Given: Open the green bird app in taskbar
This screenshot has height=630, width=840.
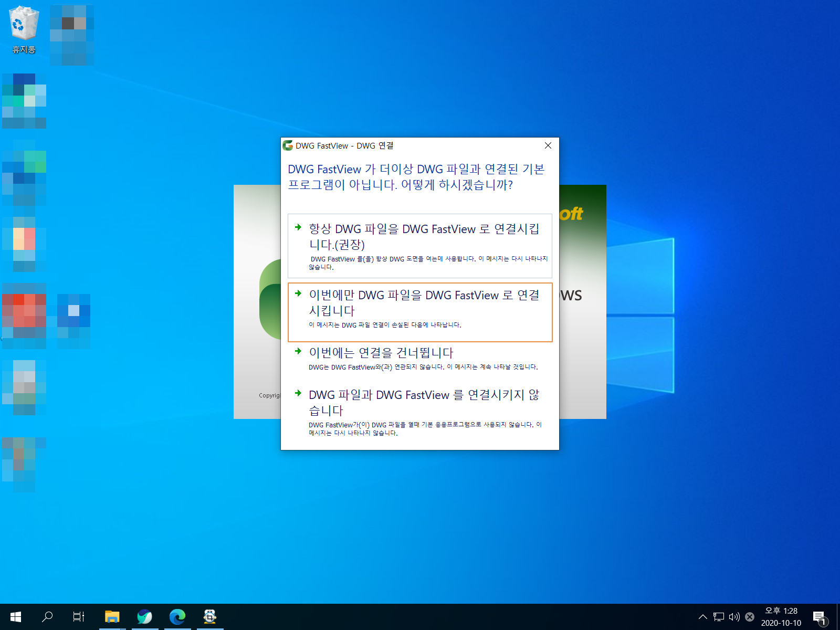Looking at the screenshot, I should coord(144,617).
